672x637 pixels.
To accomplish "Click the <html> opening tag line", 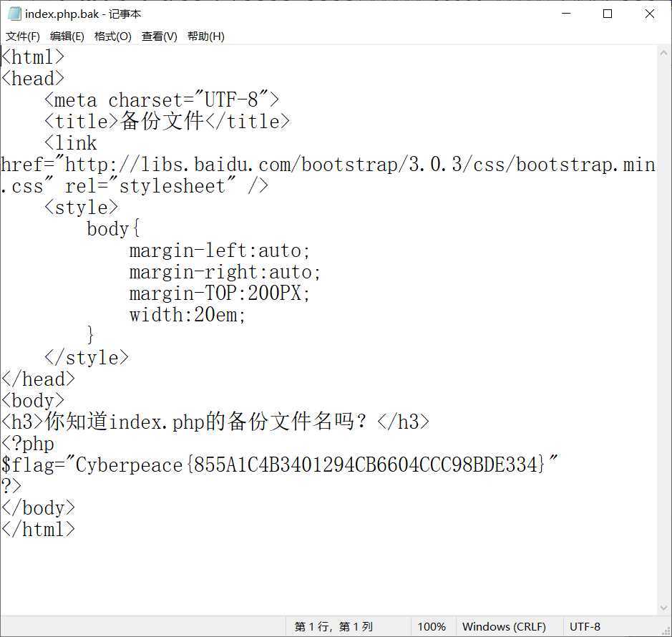I will pos(33,57).
